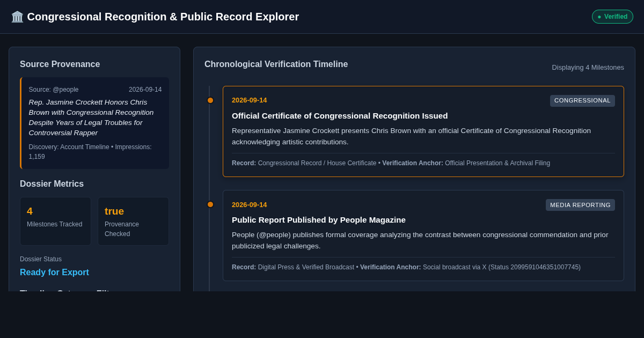Click the Provenance Checked metric tile

133,221
